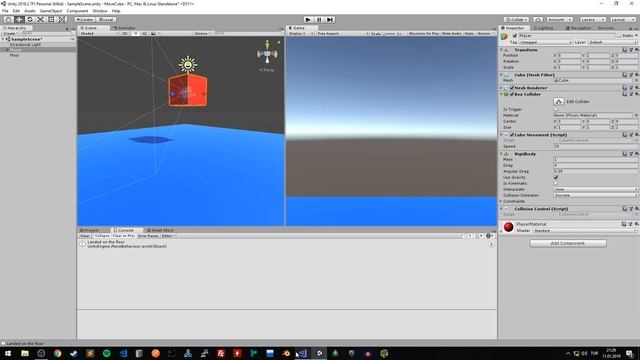Viewport: 640px width, 360px height.
Task: Open the Layer dropdown in Inspector
Action: (x=613, y=42)
